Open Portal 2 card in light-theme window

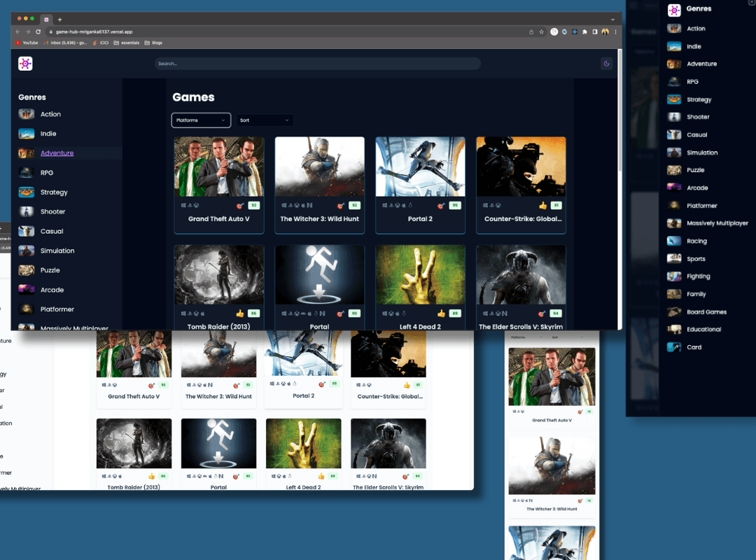tap(303, 369)
